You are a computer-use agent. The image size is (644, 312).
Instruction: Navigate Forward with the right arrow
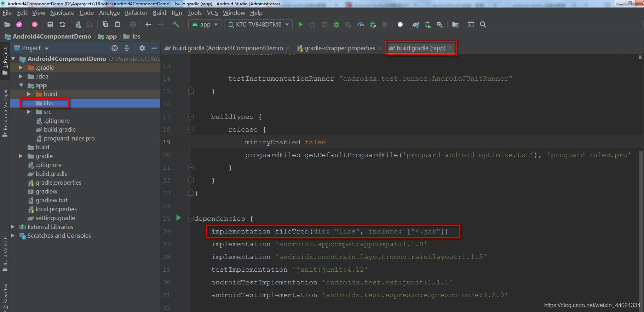pos(161,24)
